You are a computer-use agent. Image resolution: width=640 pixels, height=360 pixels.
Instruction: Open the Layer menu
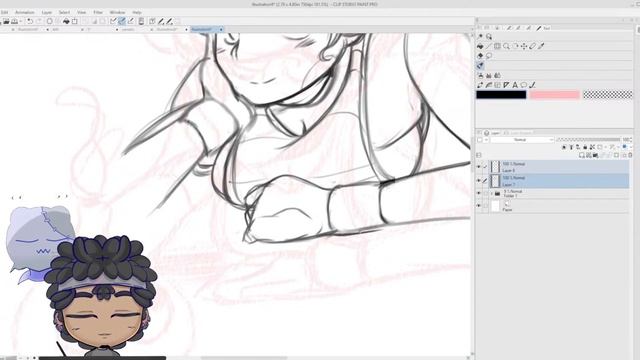[x=47, y=13]
